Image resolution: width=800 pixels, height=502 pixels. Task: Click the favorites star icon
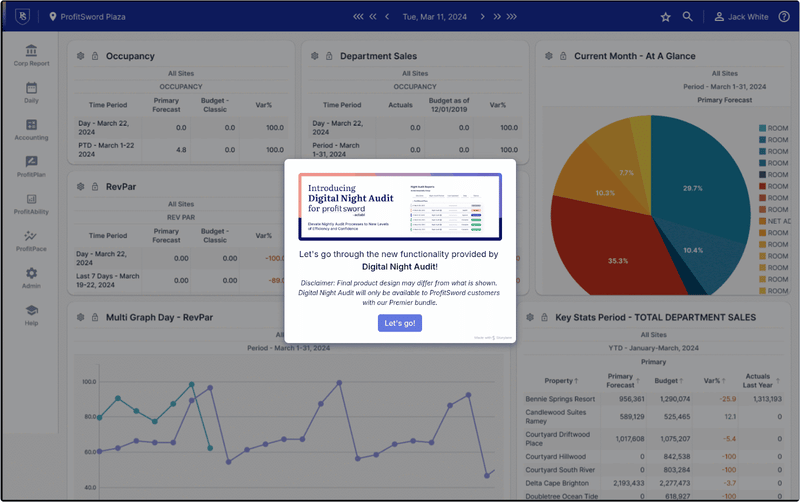666,17
